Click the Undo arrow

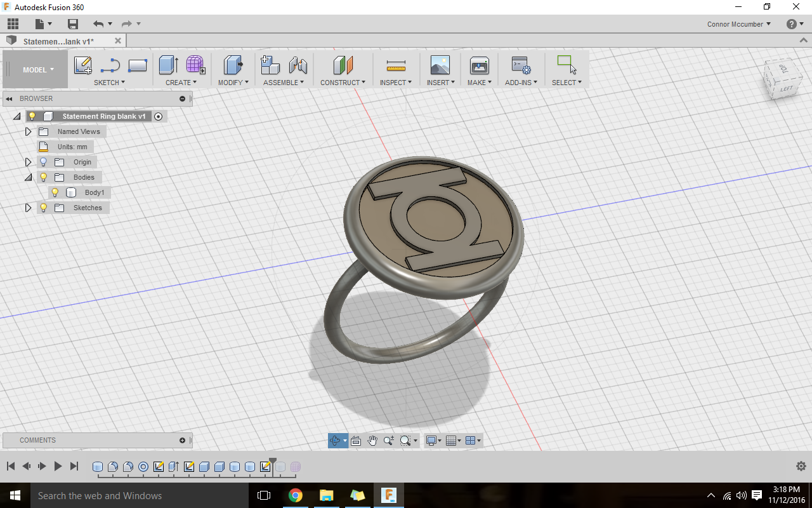98,24
